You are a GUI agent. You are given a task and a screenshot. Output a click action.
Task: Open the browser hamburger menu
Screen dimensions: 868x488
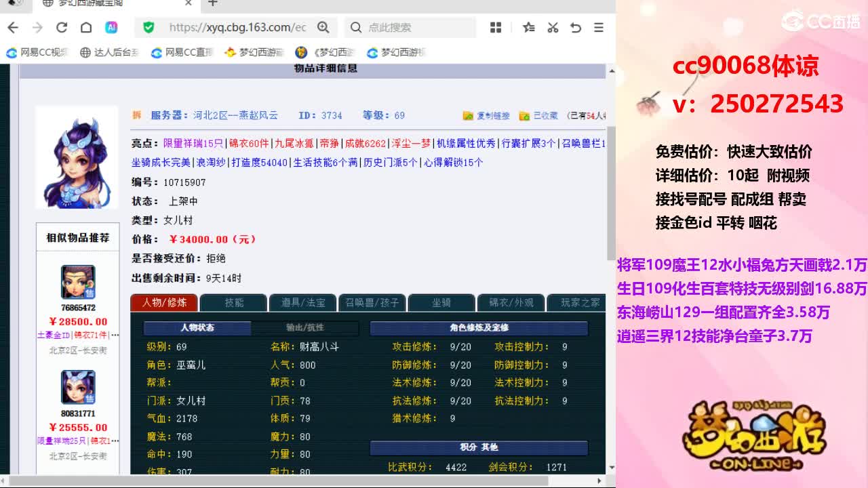tap(599, 27)
